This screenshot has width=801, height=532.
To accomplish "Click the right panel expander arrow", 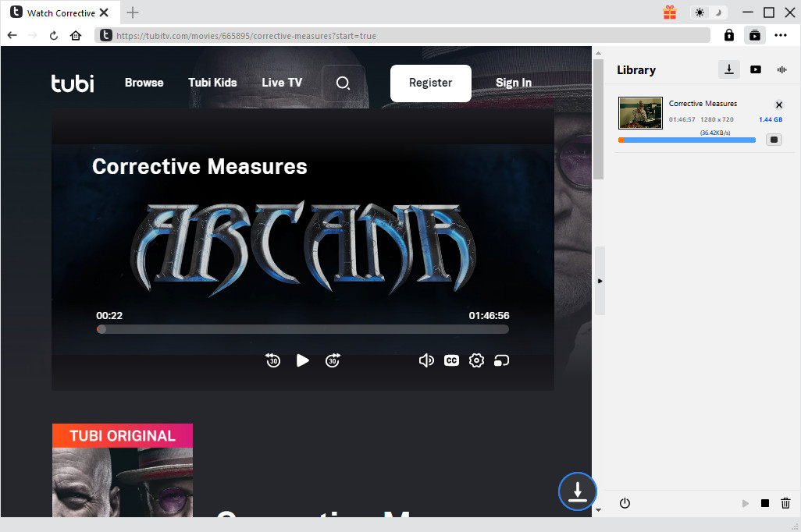I will pyautogui.click(x=600, y=281).
